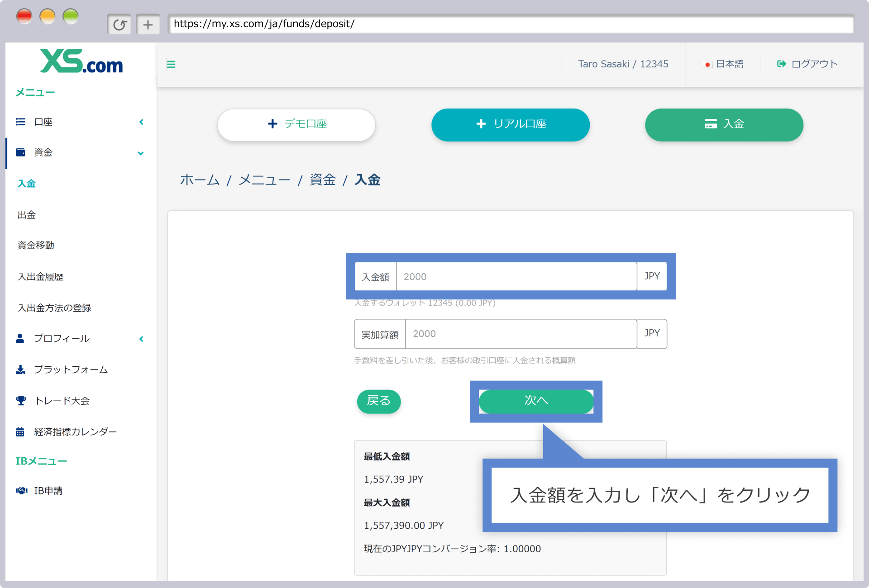The height and width of the screenshot is (588, 869).
Task: Go to 資金 in the breadcrumb
Action: click(323, 180)
